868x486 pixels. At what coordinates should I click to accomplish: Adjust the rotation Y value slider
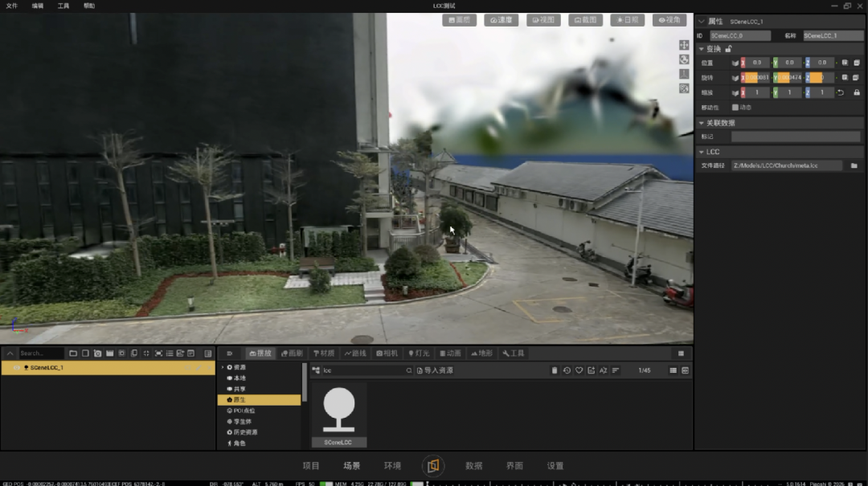click(790, 77)
